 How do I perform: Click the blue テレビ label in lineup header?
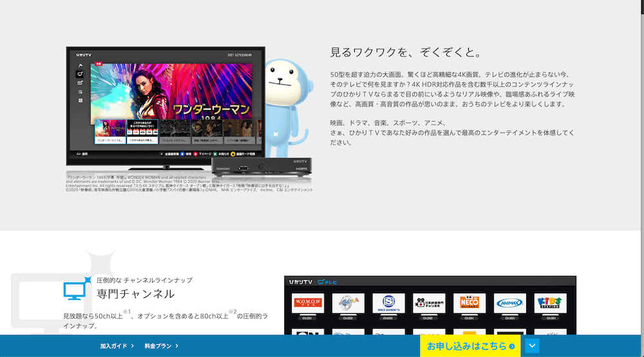point(327,282)
